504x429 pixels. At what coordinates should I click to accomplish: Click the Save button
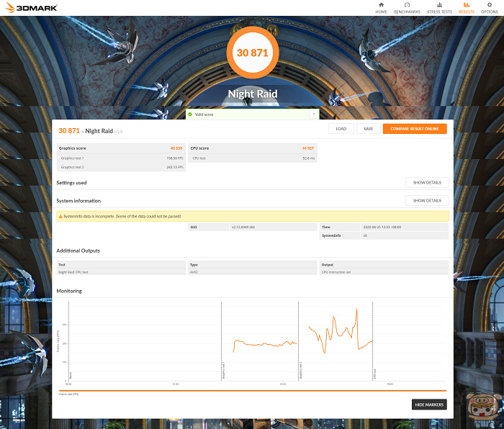pos(368,129)
